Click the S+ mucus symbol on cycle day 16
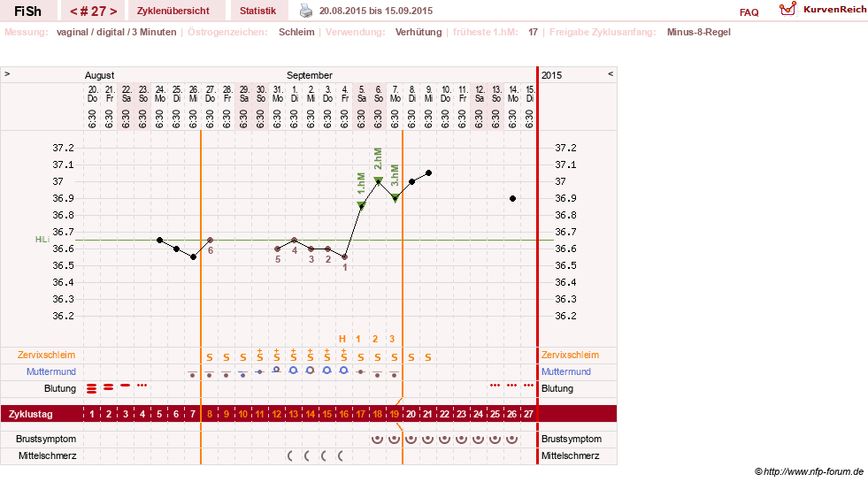The image size is (868, 482). coord(344,356)
